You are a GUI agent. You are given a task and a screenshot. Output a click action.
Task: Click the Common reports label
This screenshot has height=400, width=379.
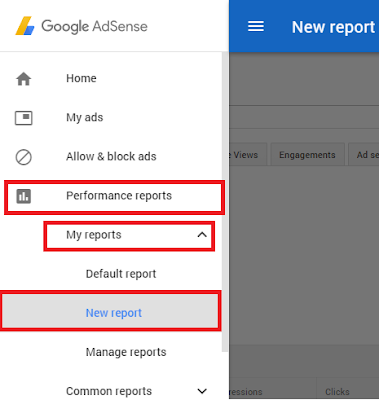click(x=109, y=391)
